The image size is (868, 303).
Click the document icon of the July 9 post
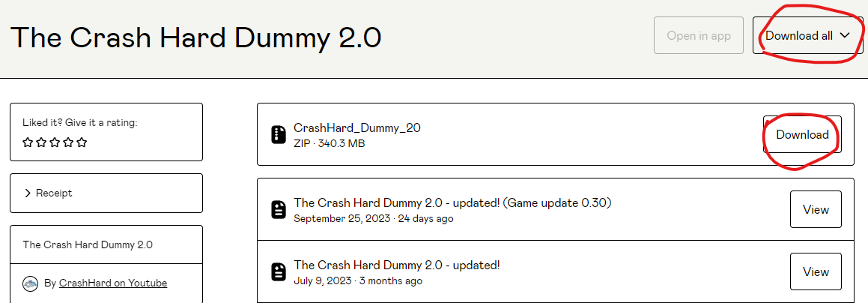click(279, 271)
